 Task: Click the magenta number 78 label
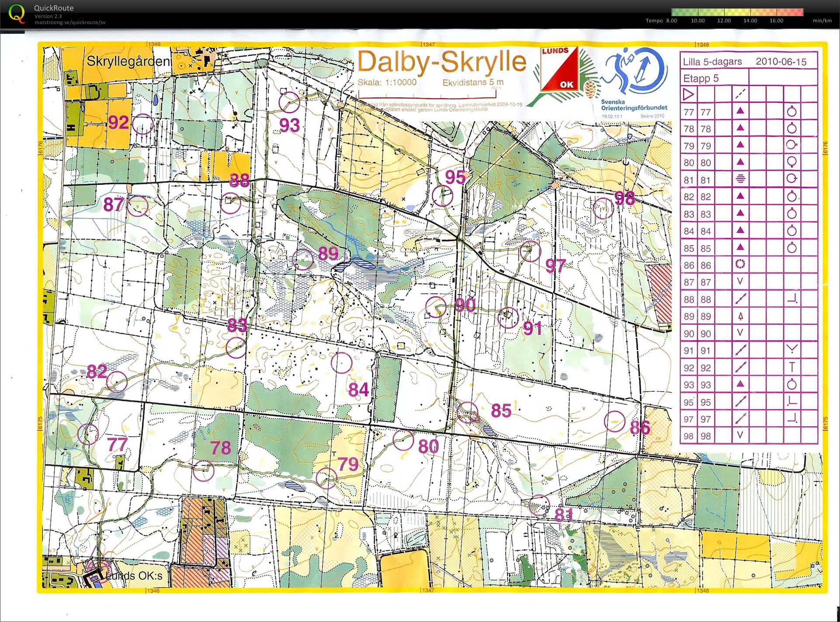click(221, 448)
